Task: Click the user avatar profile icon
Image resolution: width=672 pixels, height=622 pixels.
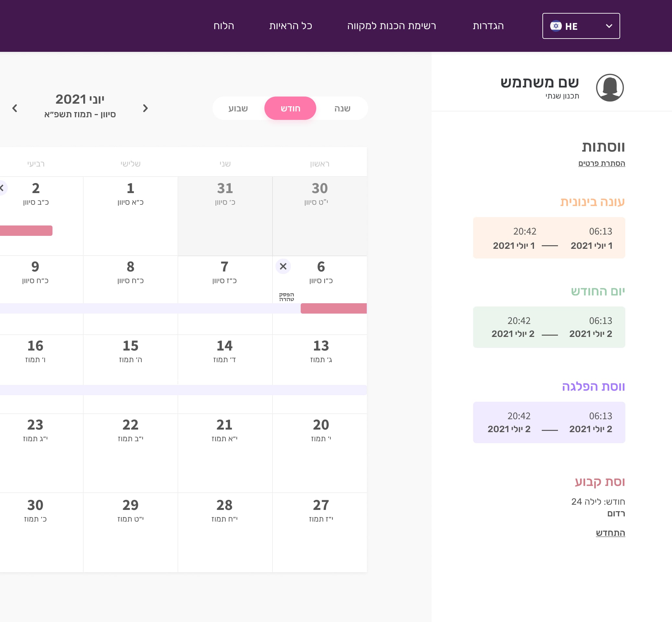Action: (609, 88)
